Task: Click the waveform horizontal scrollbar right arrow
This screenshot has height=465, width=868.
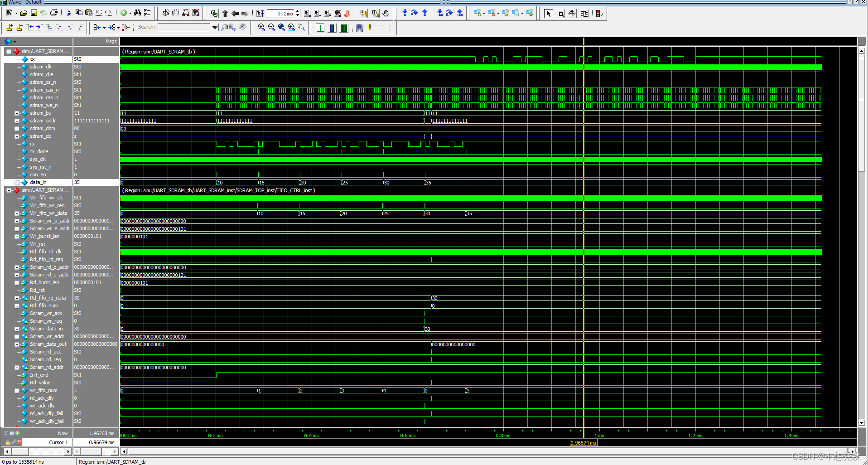Action: [853, 451]
